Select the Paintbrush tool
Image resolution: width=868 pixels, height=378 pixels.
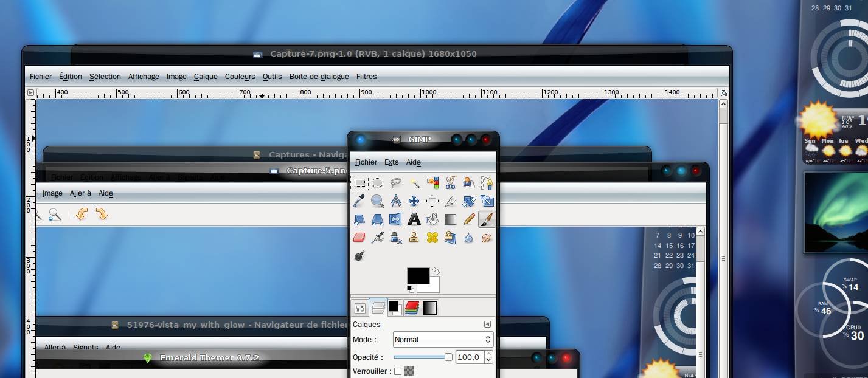[487, 219]
